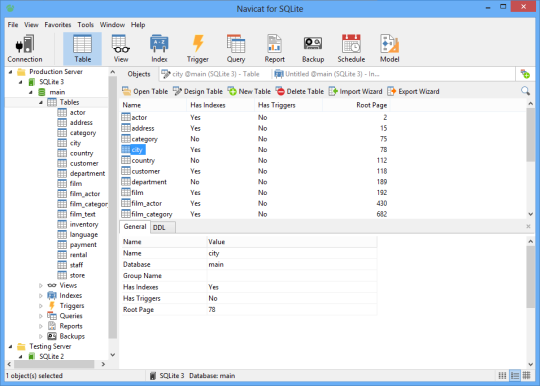Image resolution: width=540 pixels, height=386 pixels.
Task: Switch to city @main Table tab
Action: 210,74
